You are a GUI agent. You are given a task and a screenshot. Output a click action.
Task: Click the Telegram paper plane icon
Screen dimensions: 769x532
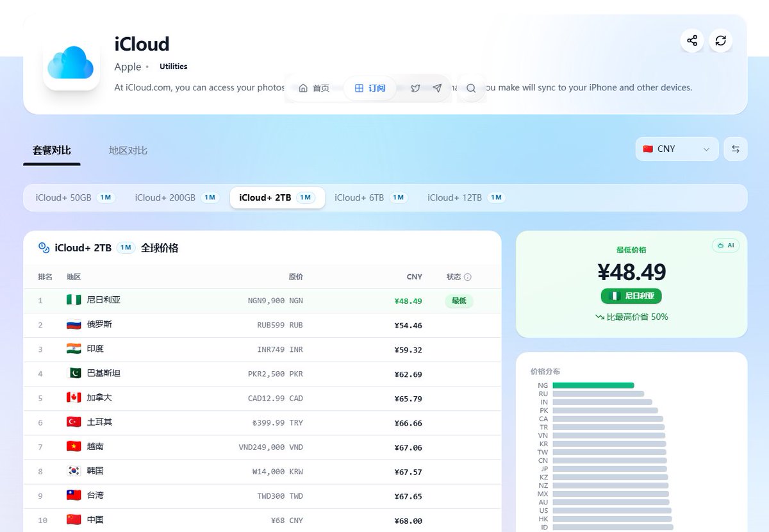437,88
